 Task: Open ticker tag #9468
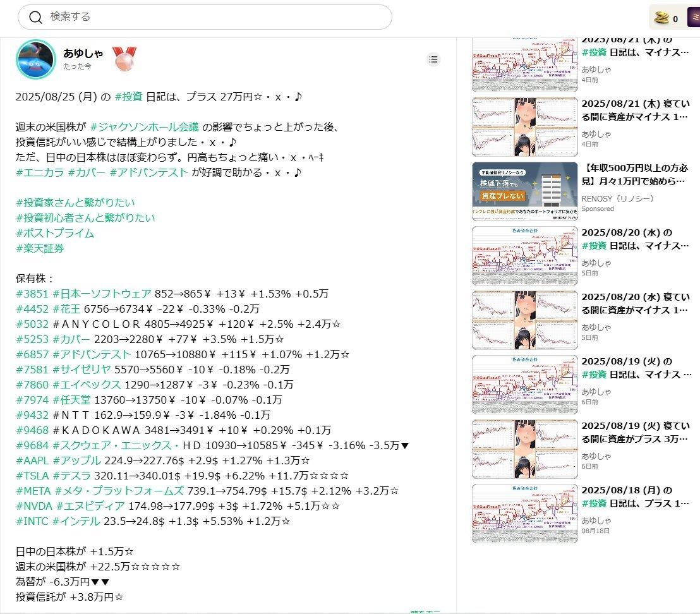[32, 431]
